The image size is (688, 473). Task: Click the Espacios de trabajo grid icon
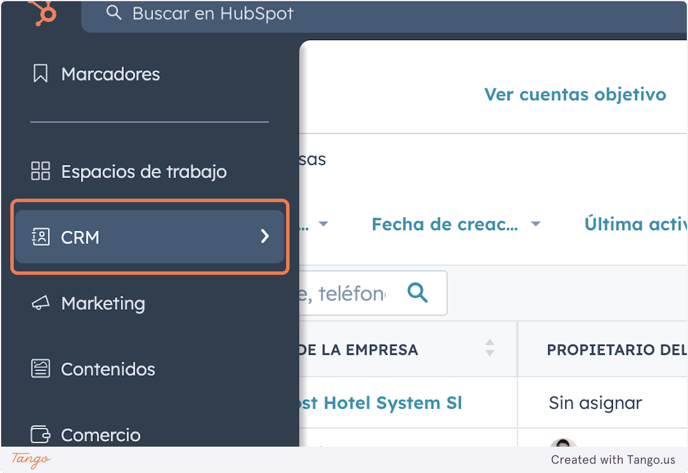(x=40, y=171)
